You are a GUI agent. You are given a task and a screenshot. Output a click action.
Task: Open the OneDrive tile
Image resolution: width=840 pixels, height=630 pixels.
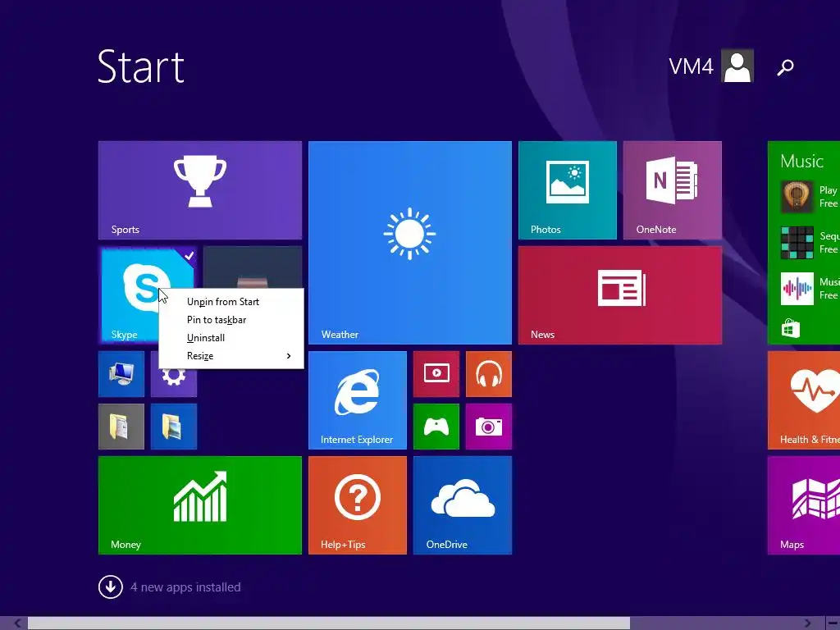pos(463,505)
